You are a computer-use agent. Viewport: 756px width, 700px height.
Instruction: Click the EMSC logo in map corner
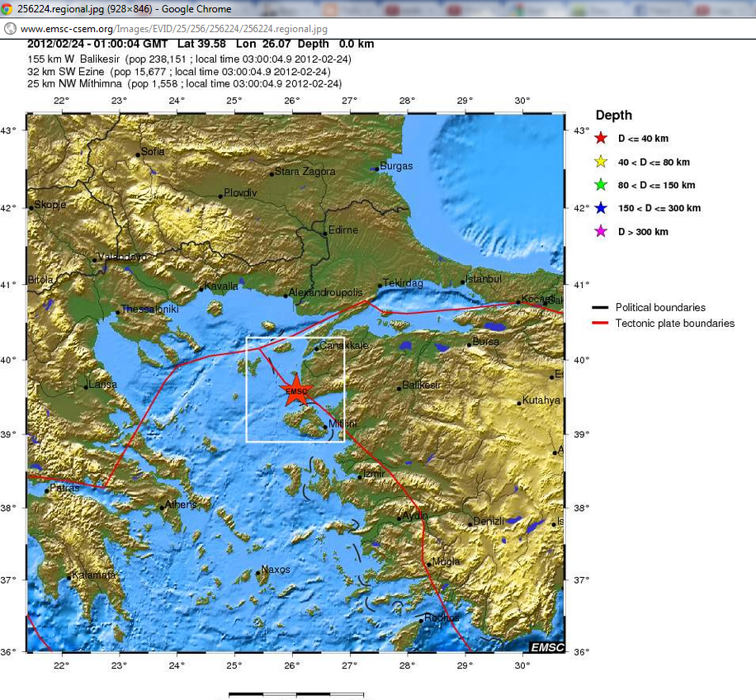(x=546, y=647)
